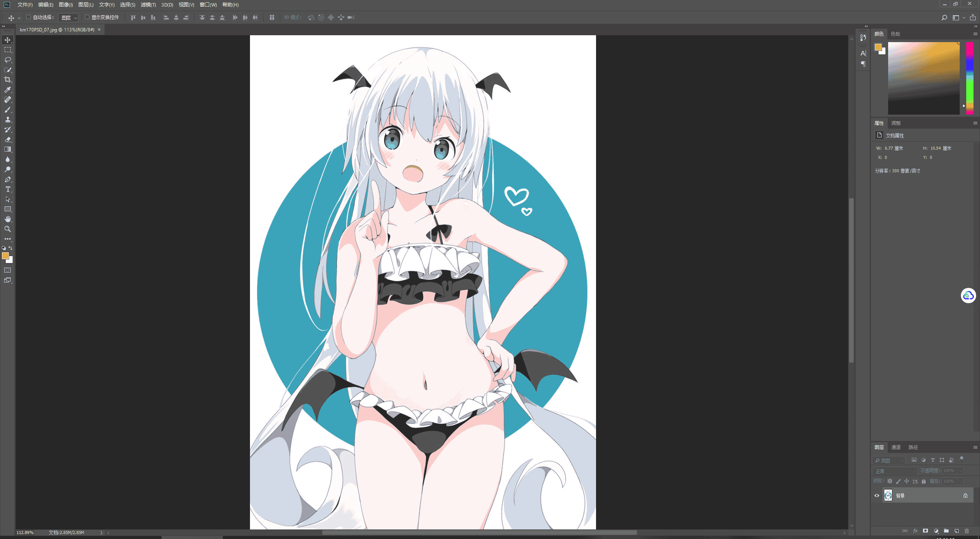
Task: Open the 滤镜(T) menu
Action: tap(148, 5)
